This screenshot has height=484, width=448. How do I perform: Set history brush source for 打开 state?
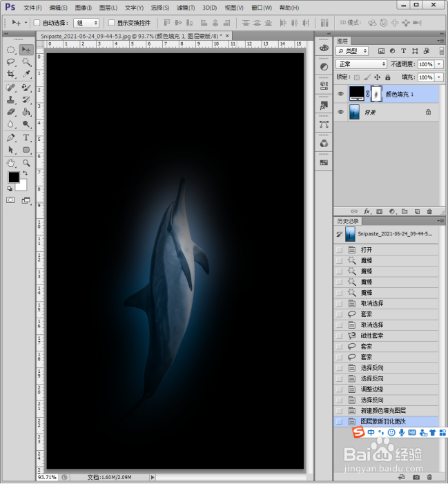tap(340, 250)
